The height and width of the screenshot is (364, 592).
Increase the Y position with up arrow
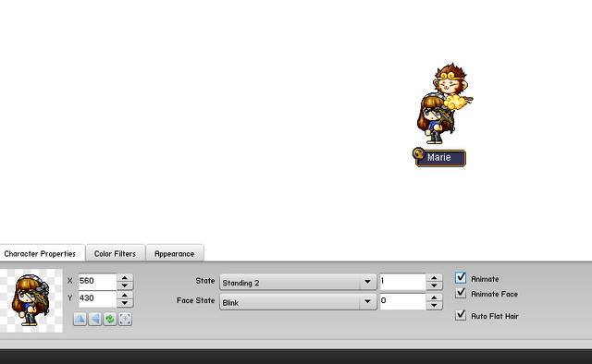[125, 295]
